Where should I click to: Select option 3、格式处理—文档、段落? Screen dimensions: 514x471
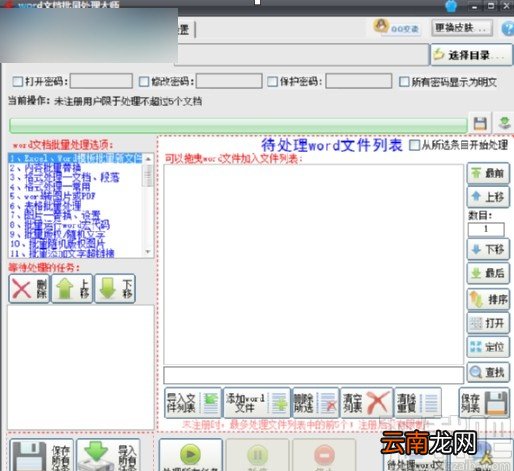click(x=65, y=177)
